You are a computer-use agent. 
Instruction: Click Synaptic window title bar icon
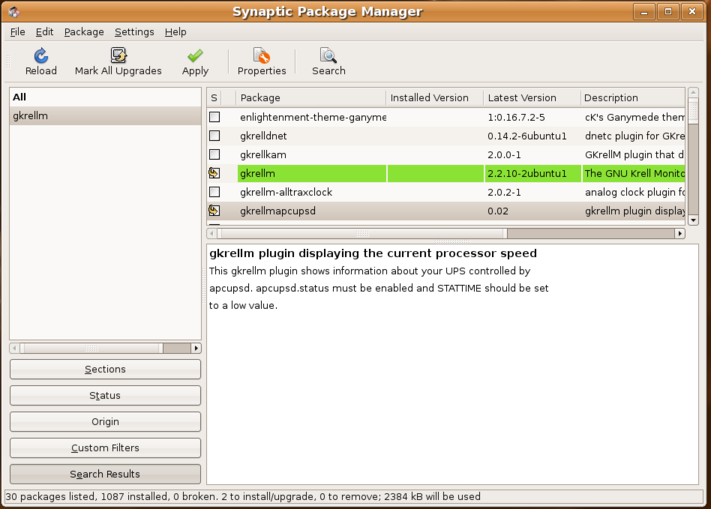(14, 12)
